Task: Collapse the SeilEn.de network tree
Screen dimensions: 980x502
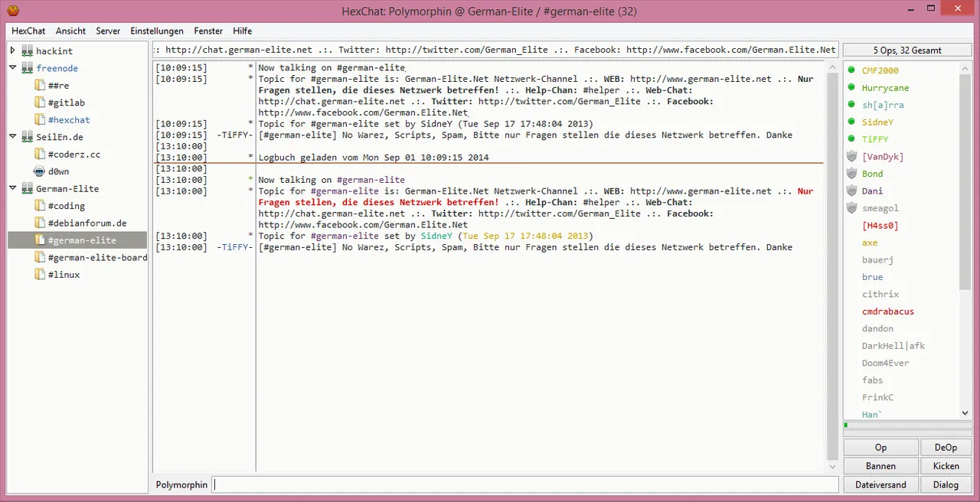Action: click(13, 137)
